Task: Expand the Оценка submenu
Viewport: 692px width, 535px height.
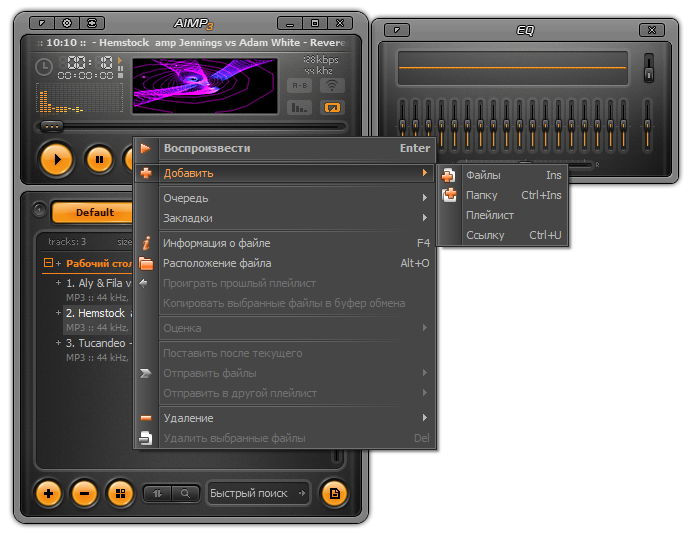Action: click(x=285, y=328)
